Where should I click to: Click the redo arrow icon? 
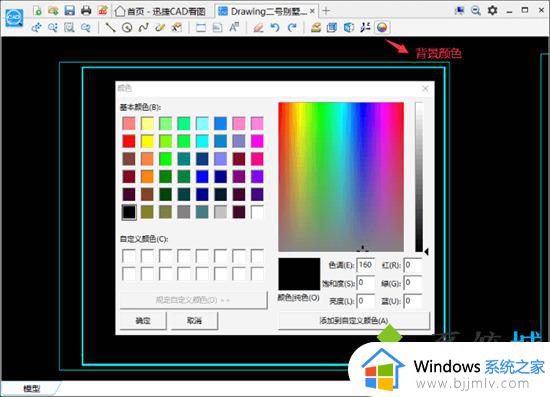[292, 27]
